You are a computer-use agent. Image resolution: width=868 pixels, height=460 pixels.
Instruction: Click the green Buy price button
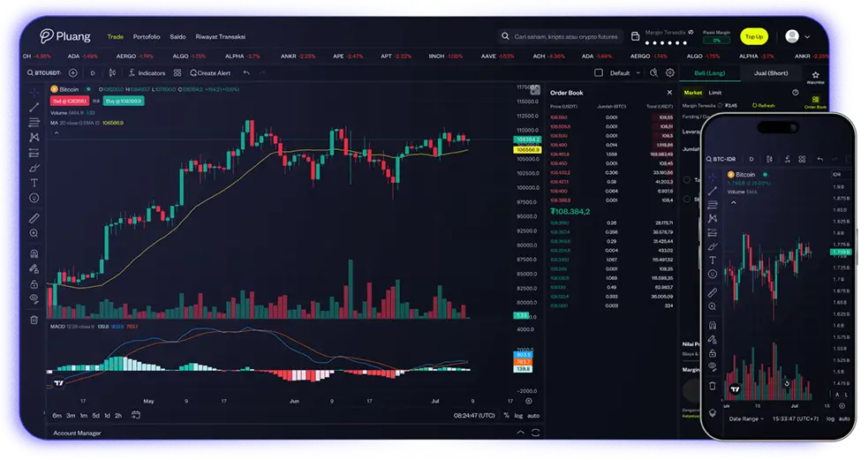tap(123, 102)
